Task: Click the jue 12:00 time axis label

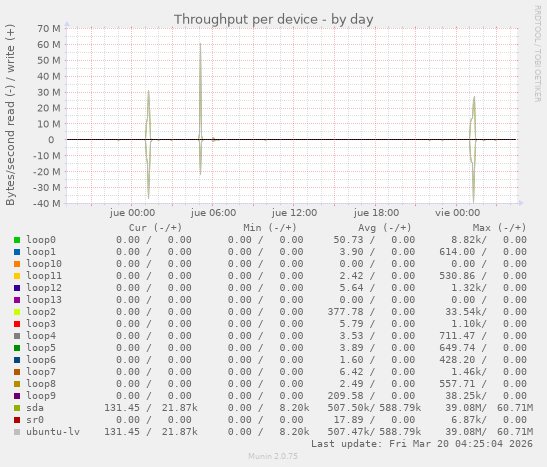Action: pyautogui.click(x=294, y=213)
